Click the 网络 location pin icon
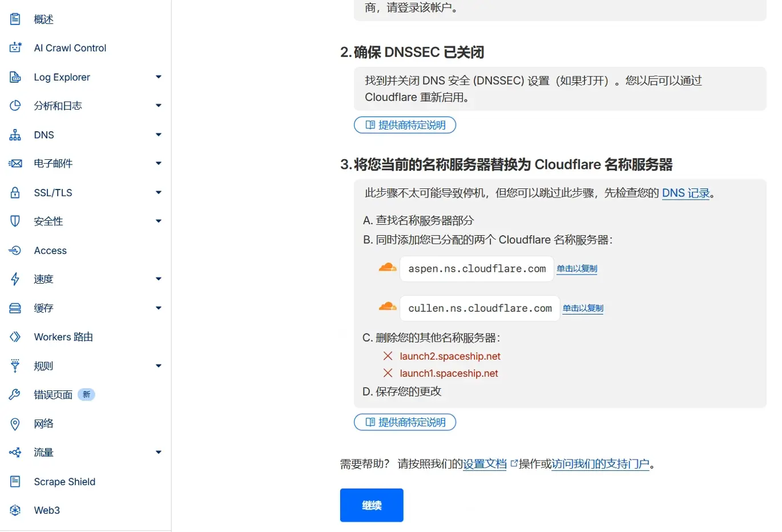The image size is (782, 532). [x=15, y=424]
